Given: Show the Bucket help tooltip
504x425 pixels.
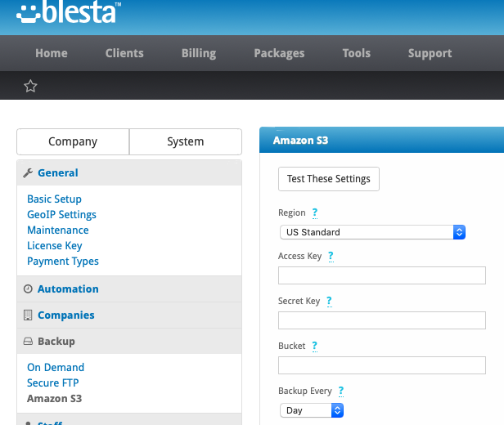Looking at the screenshot, I should coord(315,347).
